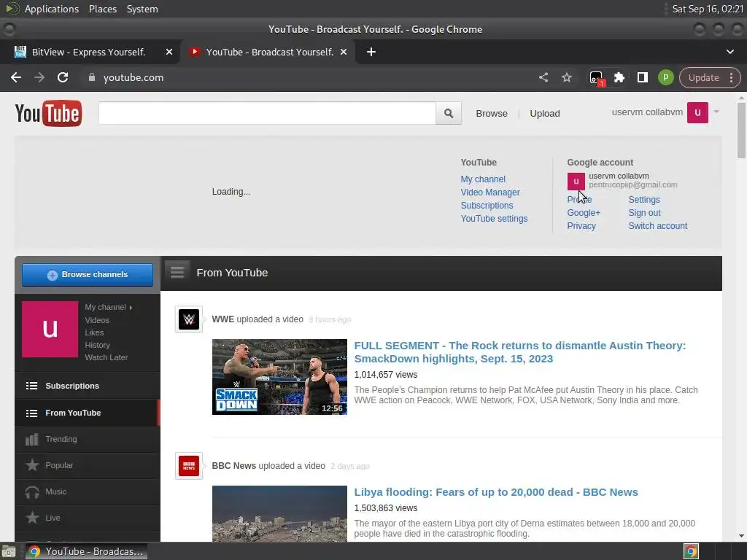Close the BitView tab
This screenshot has height=560, width=747.
point(169,52)
